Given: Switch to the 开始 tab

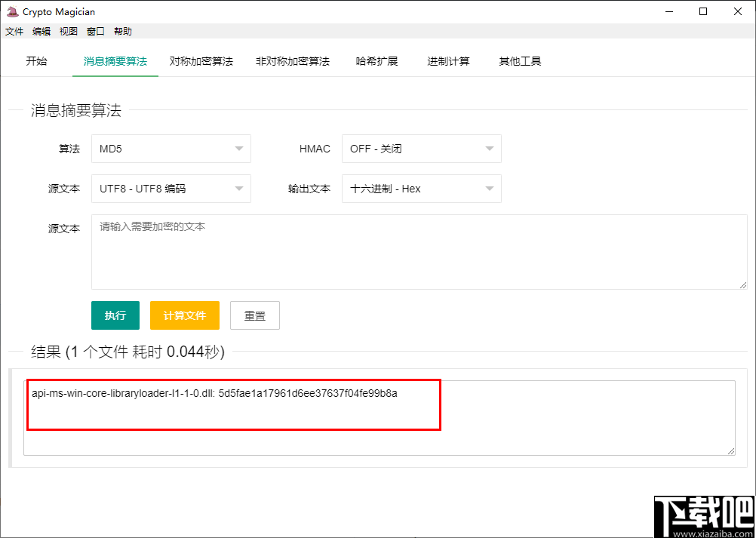Looking at the screenshot, I should click(x=36, y=61).
